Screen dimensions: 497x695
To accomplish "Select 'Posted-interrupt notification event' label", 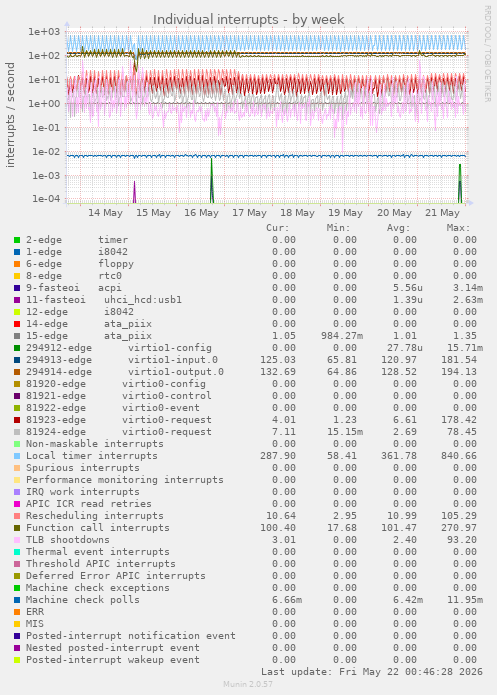I will pyautogui.click(x=131, y=636).
